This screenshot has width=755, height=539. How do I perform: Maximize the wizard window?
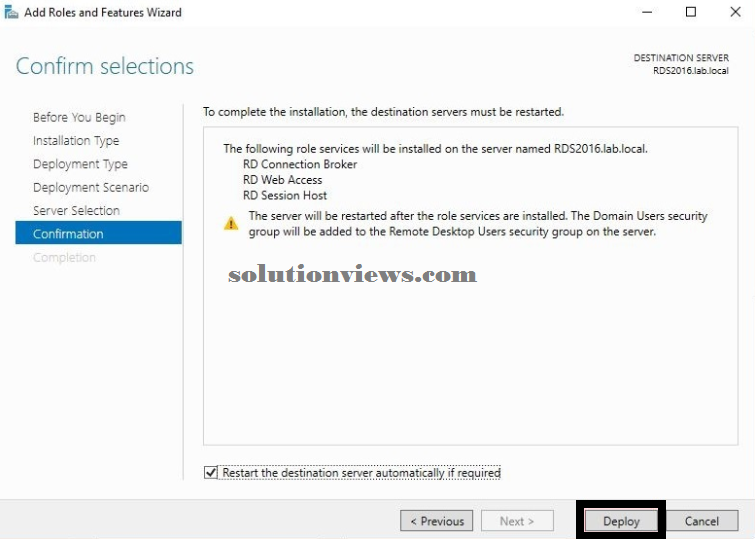tap(690, 12)
